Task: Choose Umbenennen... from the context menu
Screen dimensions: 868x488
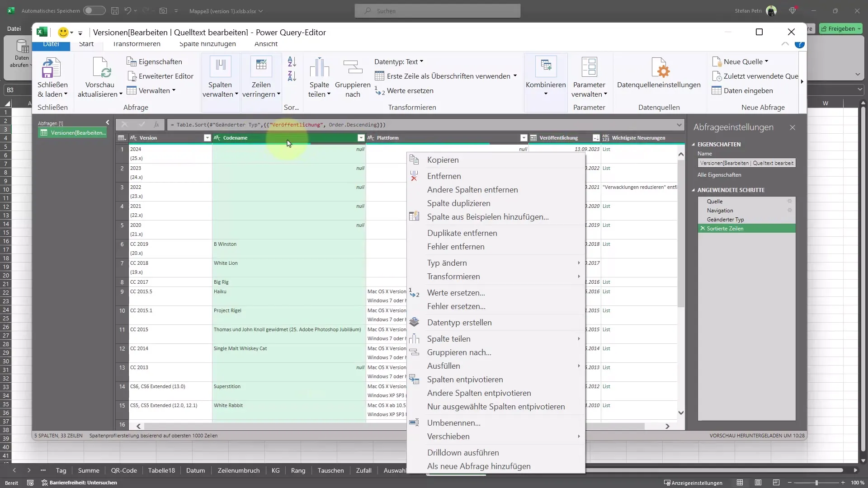Action: 496,423
